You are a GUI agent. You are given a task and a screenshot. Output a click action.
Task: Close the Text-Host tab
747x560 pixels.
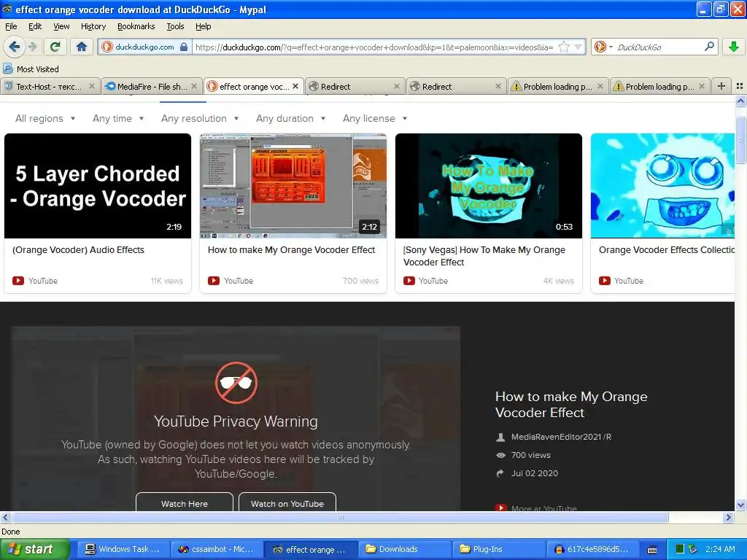[92, 86]
